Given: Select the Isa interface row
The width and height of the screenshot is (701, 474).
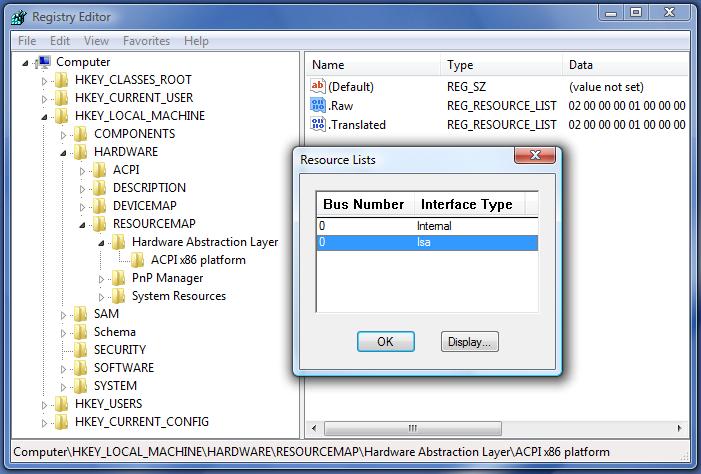Looking at the screenshot, I should coord(427,242).
